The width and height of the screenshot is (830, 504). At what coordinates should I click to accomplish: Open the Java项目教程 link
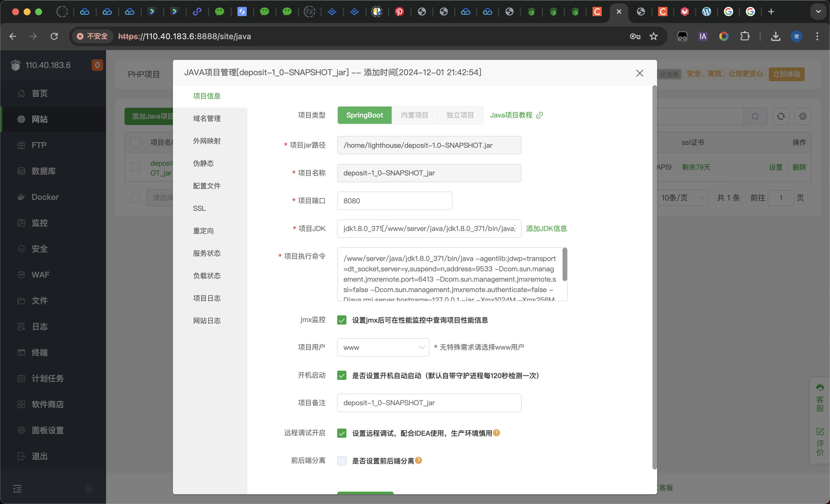click(516, 115)
